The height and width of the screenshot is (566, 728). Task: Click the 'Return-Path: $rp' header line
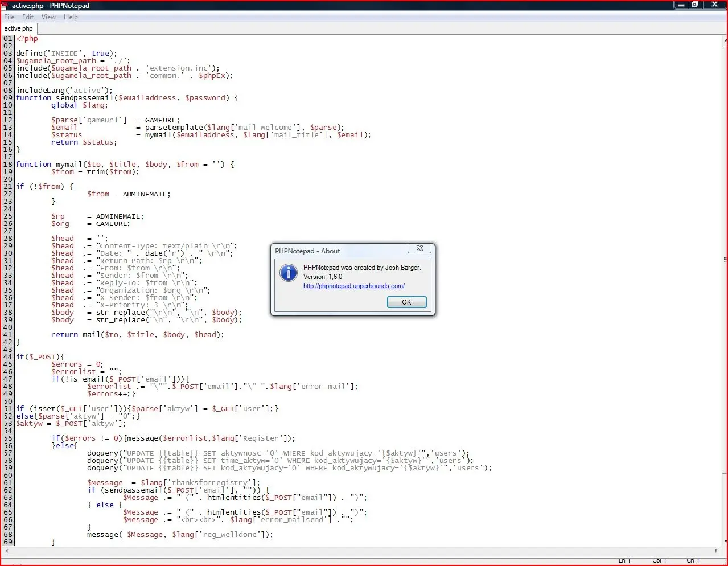126,261
